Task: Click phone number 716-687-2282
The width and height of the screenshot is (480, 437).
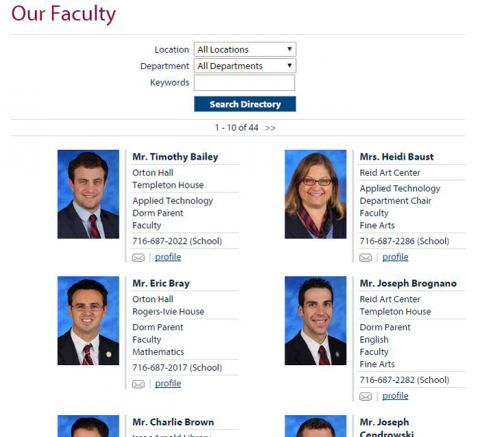Action: 387,380
